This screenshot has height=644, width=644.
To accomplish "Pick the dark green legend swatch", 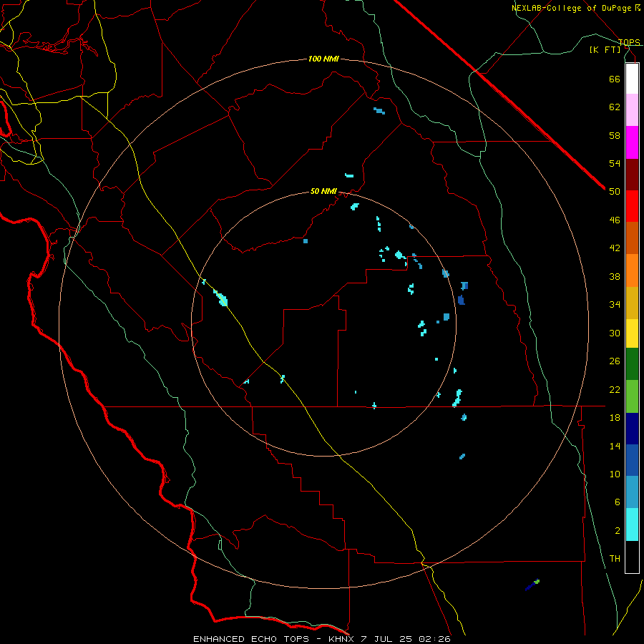I will (x=632, y=364).
